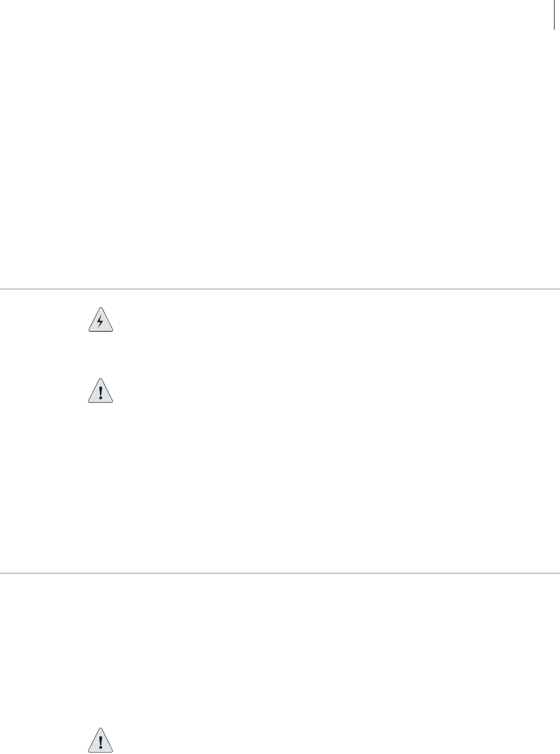This screenshot has width=560, height=754.
Task: Click the lightning bolt electrical warning icon
Action: [101, 319]
